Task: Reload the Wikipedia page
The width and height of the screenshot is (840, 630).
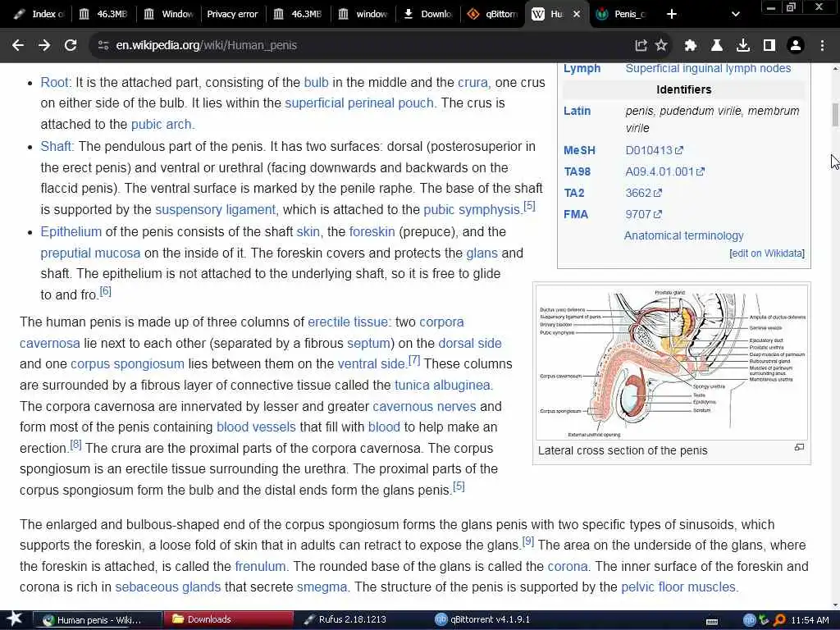Action: 71,46
